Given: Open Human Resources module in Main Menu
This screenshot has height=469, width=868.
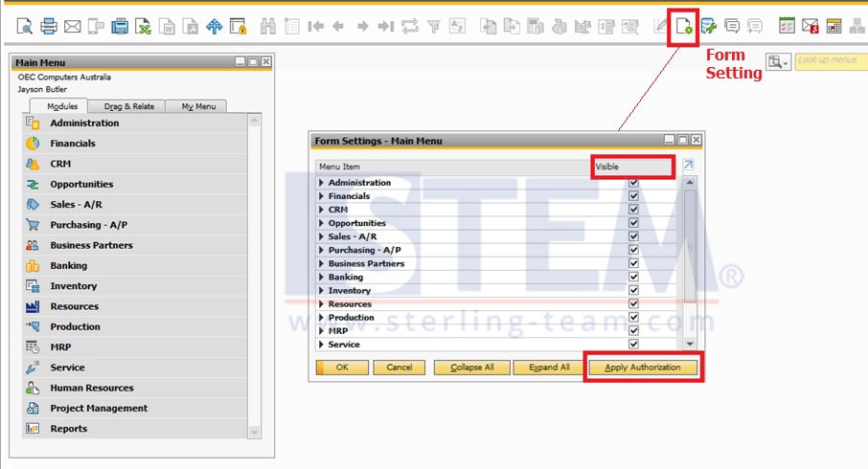Looking at the screenshot, I should pos(134,388).
